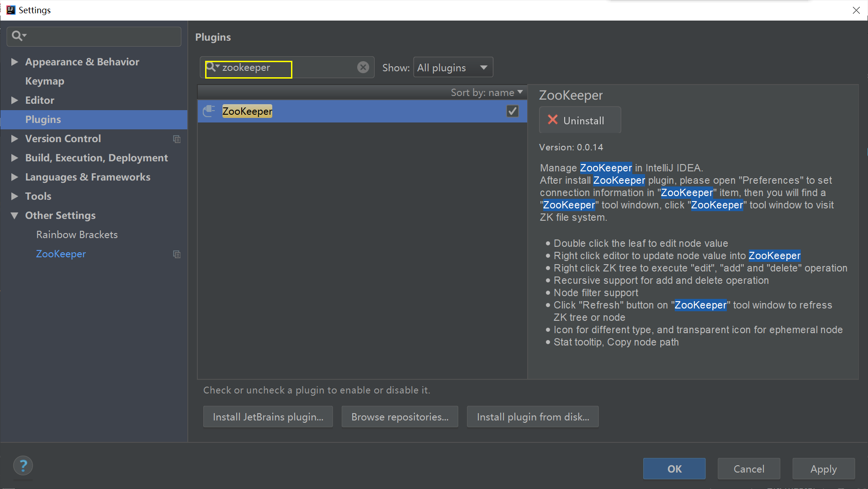Image resolution: width=868 pixels, height=489 pixels.
Task: Expand Build, Execution, Deployment section
Action: (15, 158)
